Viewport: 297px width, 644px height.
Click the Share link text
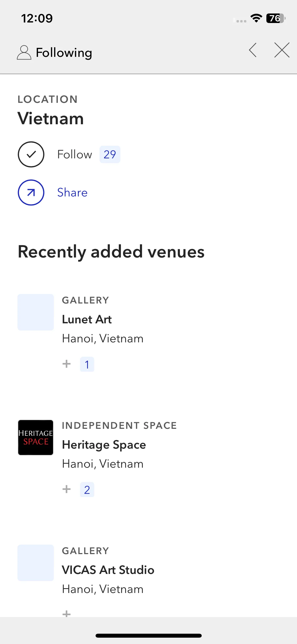coord(72,192)
